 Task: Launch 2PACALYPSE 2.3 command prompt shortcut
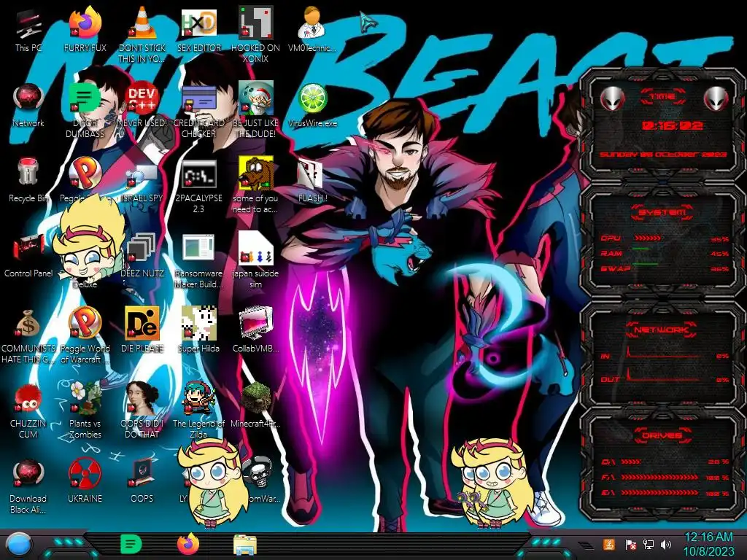pyautogui.click(x=198, y=186)
